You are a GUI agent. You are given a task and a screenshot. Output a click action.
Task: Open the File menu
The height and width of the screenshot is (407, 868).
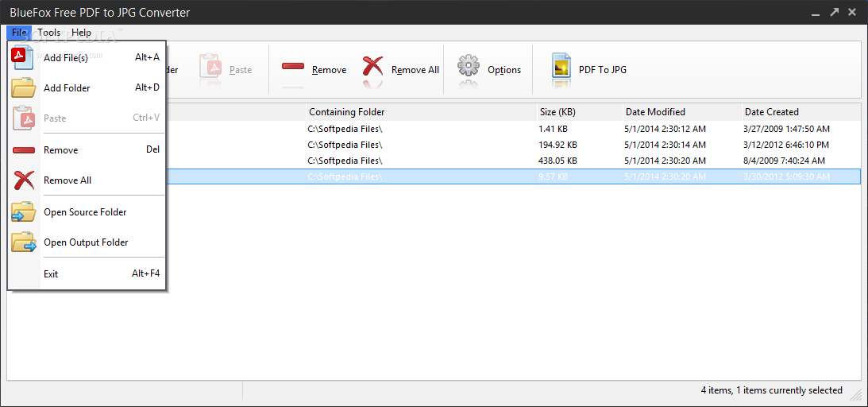click(19, 32)
